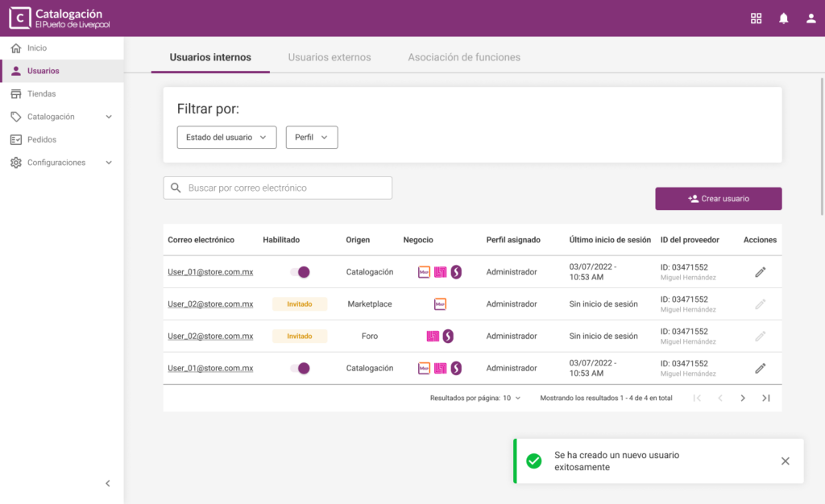Dismiss the success notification
The width and height of the screenshot is (825, 504).
(785, 461)
